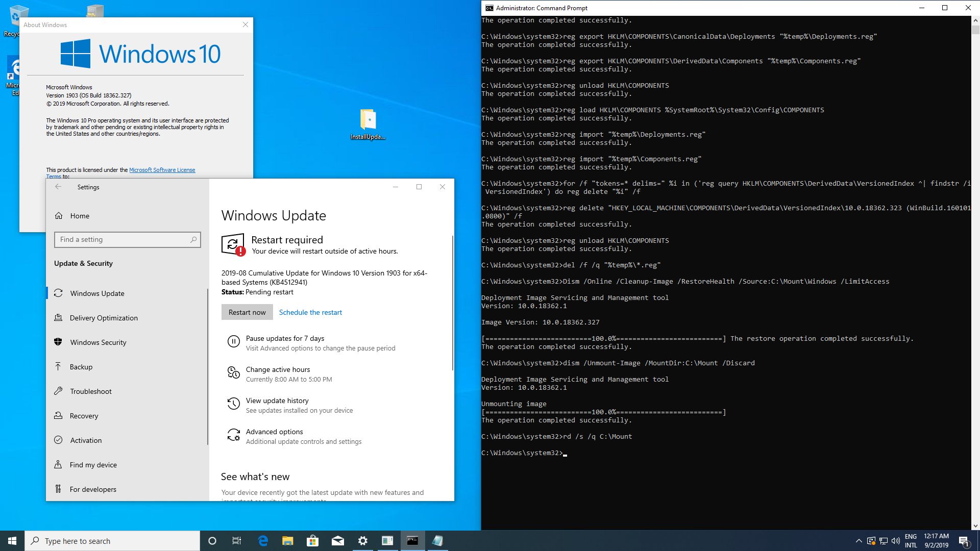Click the View update history icon
980x551 pixels.
point(233,404)
